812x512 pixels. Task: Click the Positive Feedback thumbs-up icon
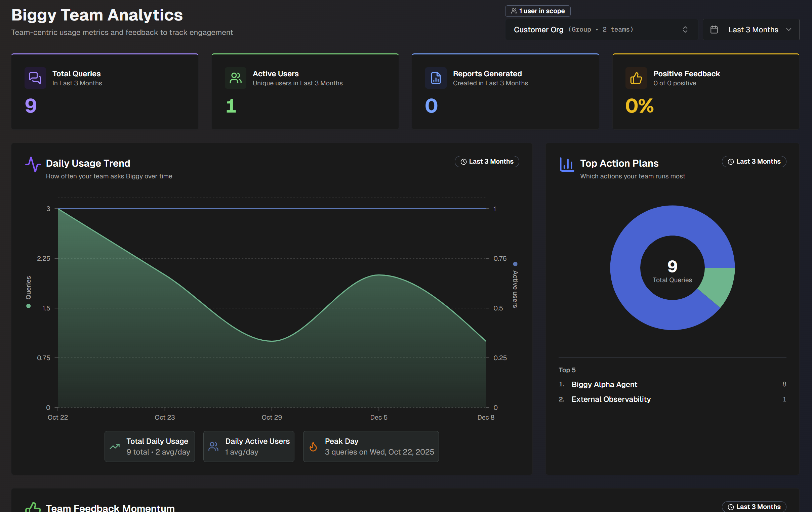point(636,78)
